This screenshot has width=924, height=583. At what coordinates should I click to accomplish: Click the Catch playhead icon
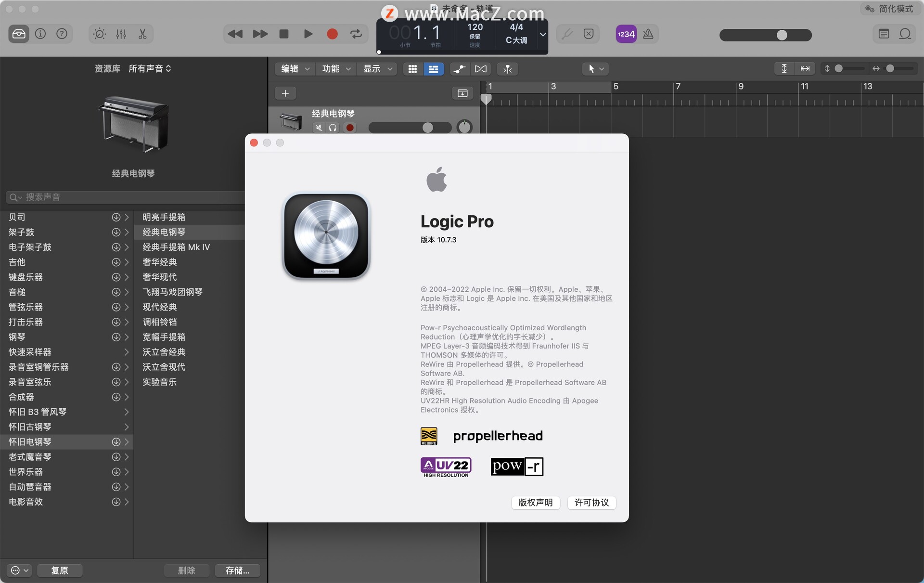click(x=508, y=69)
